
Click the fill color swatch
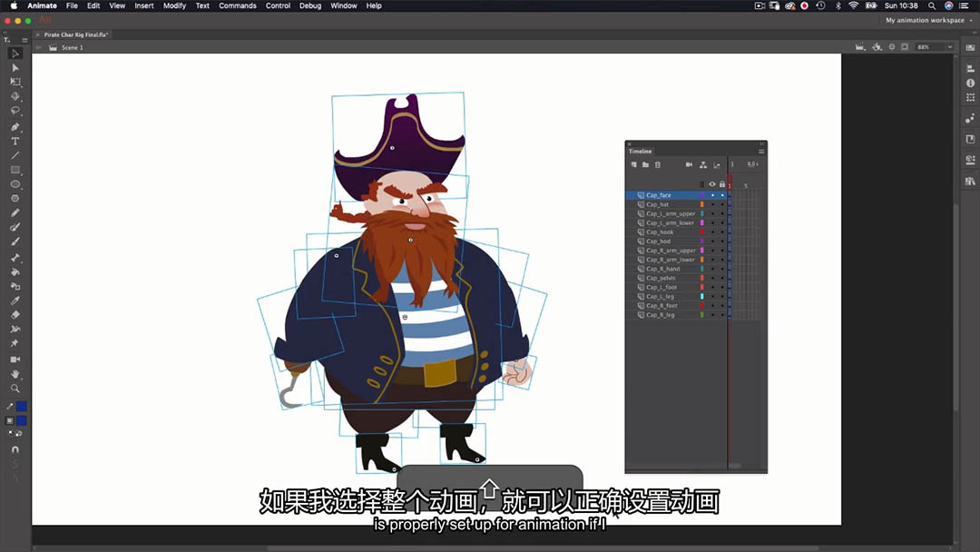pos(21,420)
